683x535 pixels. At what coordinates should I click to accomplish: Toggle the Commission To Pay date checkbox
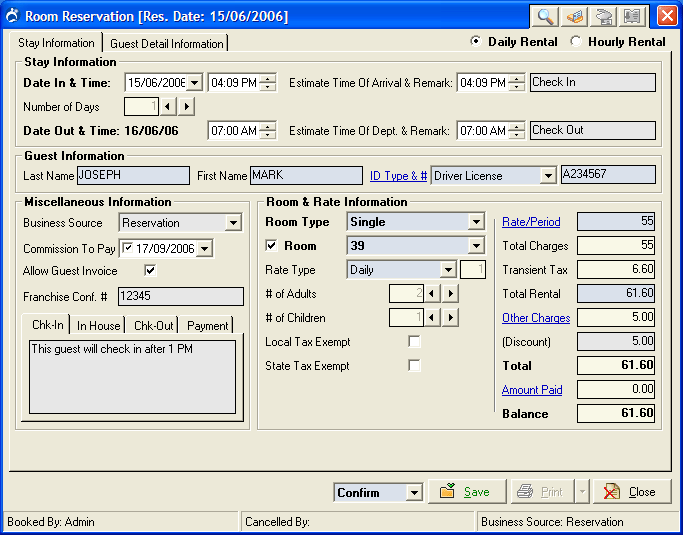point(128,248)
